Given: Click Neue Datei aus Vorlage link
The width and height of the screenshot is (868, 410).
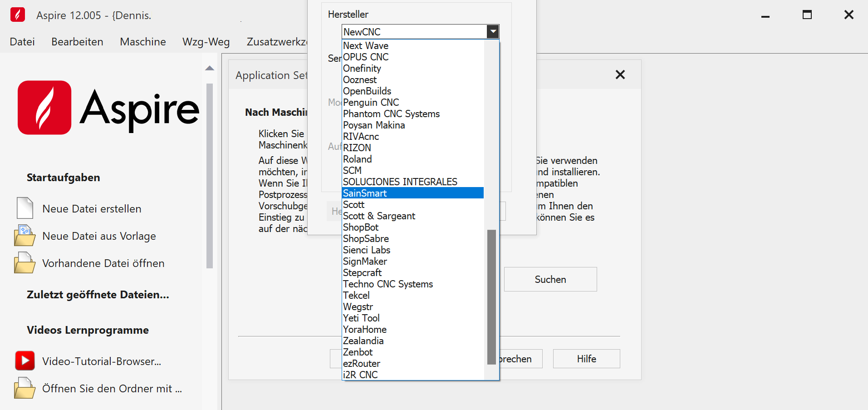Looking at the screenshot, I should (x=99, y=236).
